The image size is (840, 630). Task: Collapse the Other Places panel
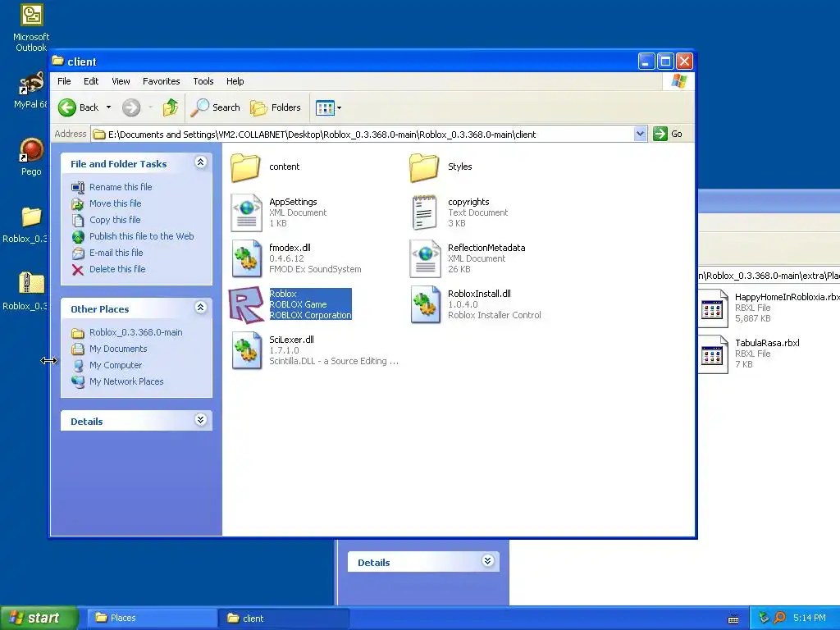(200, 308)
